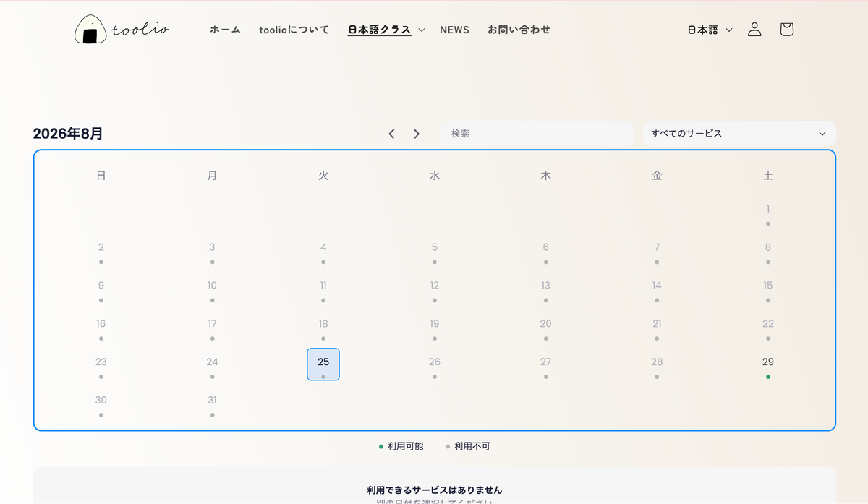The image size is (868, 504).
Task: Advance to next month with right arrow
Action: tap(417, 134)
